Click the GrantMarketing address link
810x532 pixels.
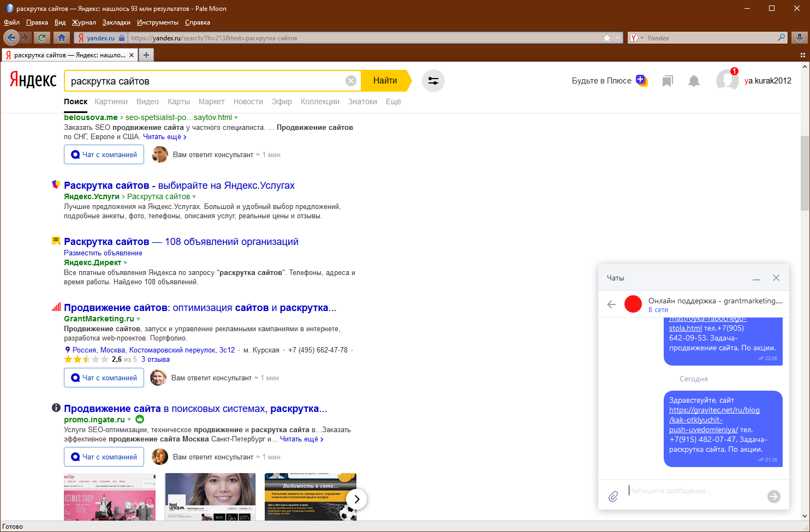coord(153,350)
